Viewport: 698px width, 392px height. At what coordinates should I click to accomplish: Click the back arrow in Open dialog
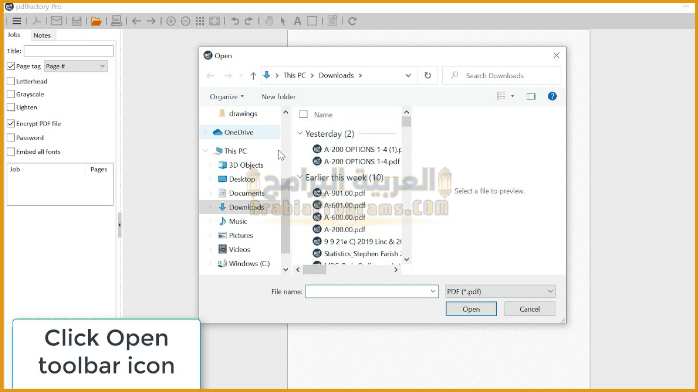(x=211, y=76)
